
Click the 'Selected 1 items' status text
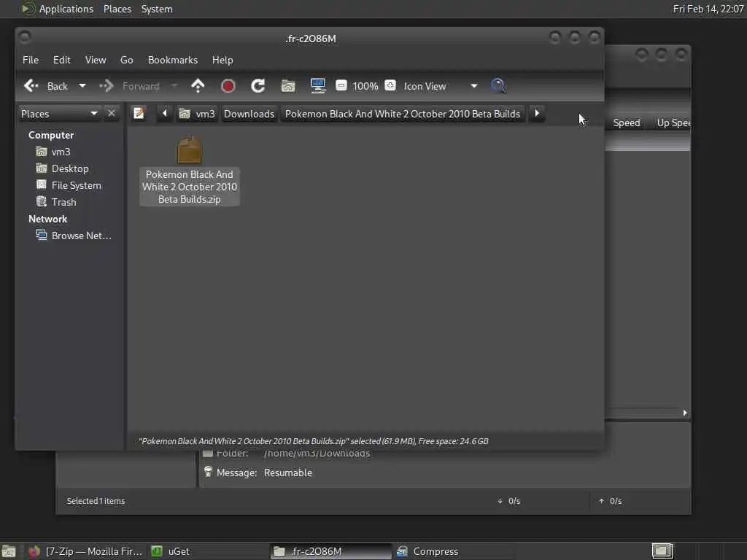96,501
